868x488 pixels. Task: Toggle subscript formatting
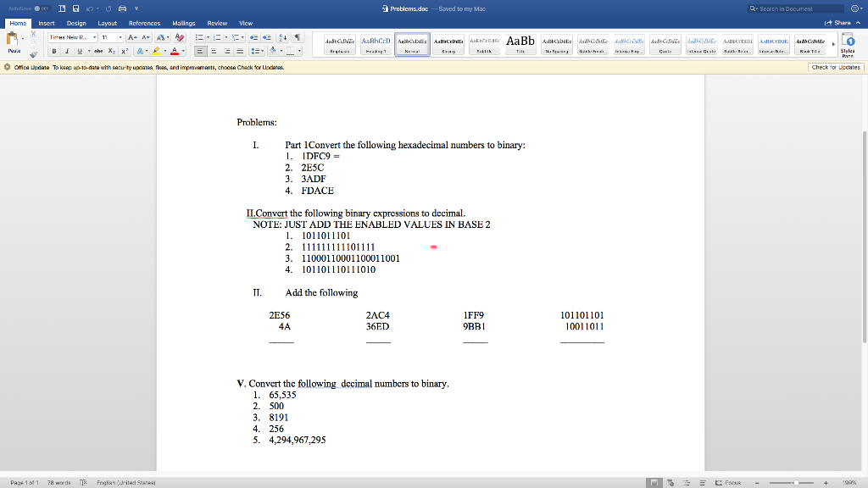(x=112, y=51)
